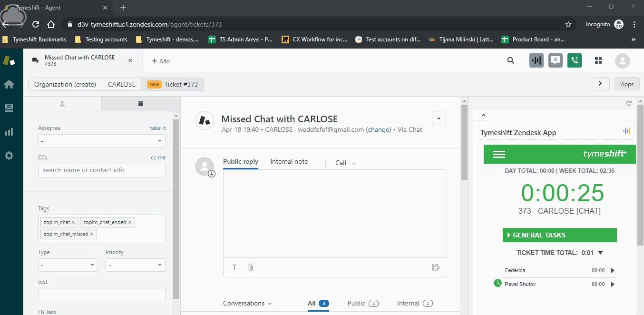This screenshot has height=315, width=644.
Task: Open the Type dropdown
Action: pos(68,265)
